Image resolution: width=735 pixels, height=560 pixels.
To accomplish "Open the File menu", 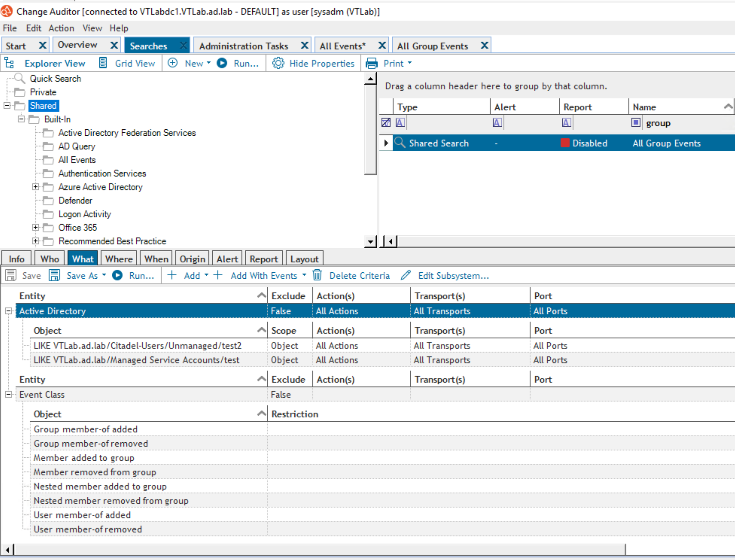I will click(10, 28).
